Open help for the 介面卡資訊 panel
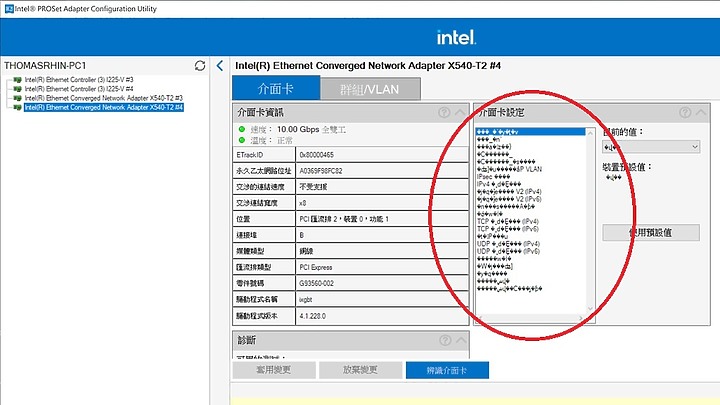The image size is (720, 405). (x=444, y=112)
